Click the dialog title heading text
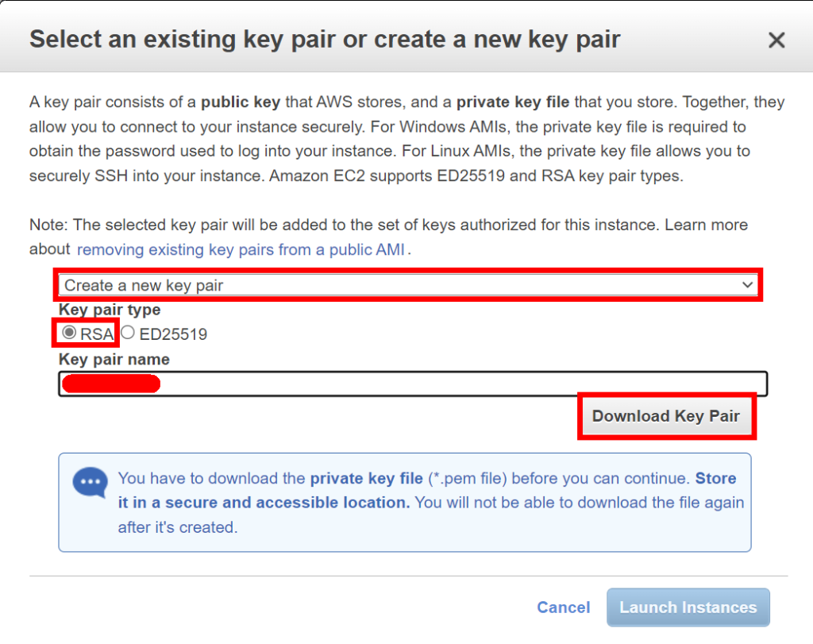Image resolution: width=813 pixels, height=644 pixels. (x=325, y=40)
